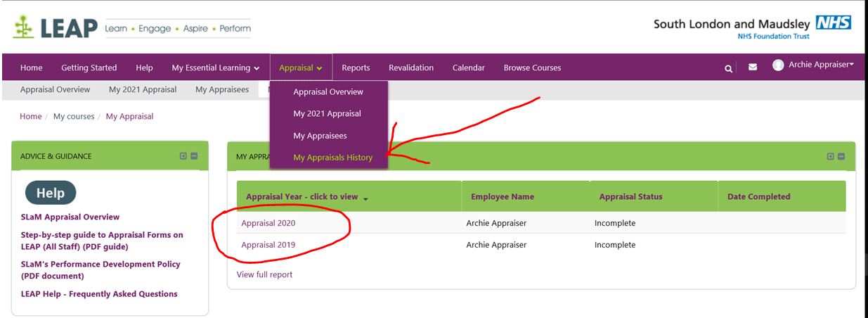
Task: Open Step-by-step guide to Appraisal Forms PDF
Action: 102,241
